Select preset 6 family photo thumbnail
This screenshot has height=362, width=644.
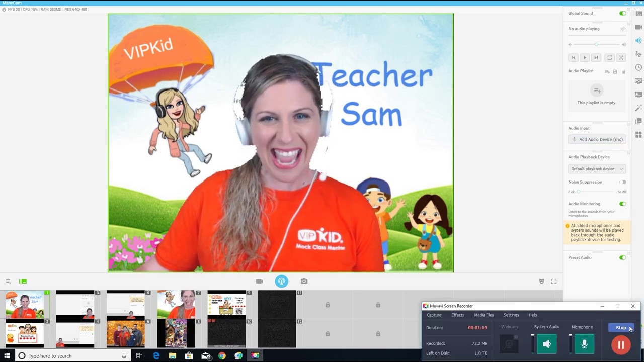(126, 333)
